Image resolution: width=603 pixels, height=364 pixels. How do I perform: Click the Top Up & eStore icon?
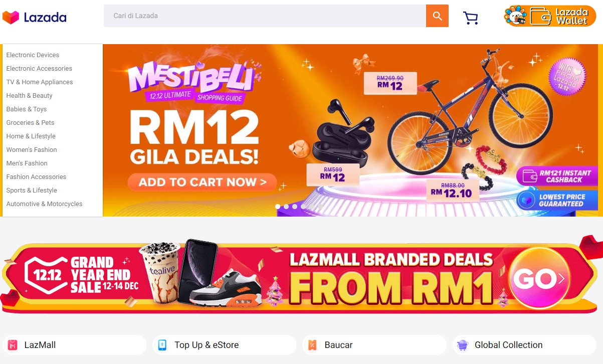[x=162, y=345]
